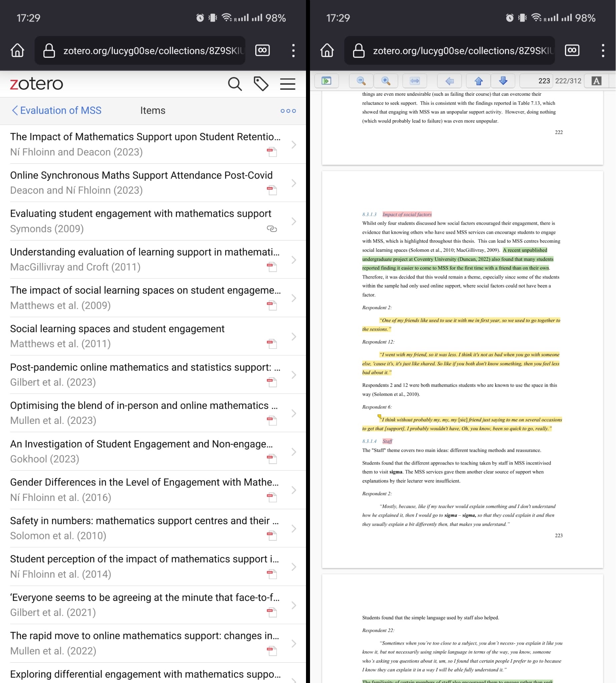Image resolution: width=616 pixels, height=683 pixels.
Task: Select pink highlighted heading 'Impact of social factors'
Action: (x=407, y=214)
